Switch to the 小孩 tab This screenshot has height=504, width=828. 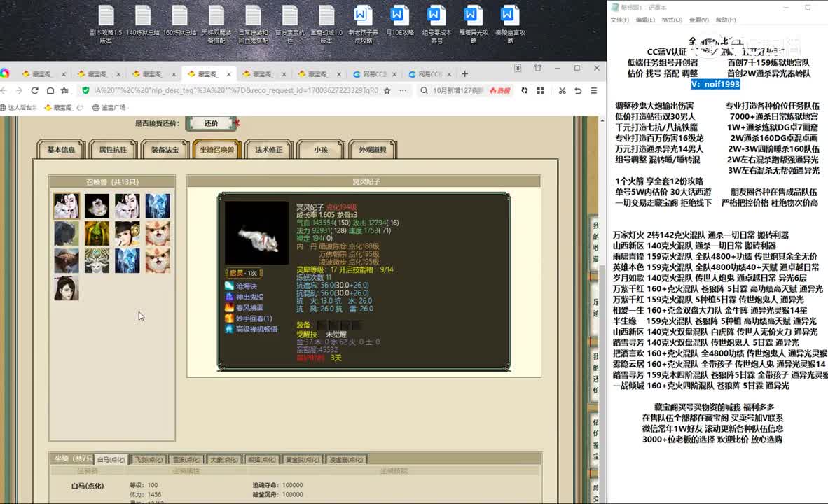(x=321, y=150)
